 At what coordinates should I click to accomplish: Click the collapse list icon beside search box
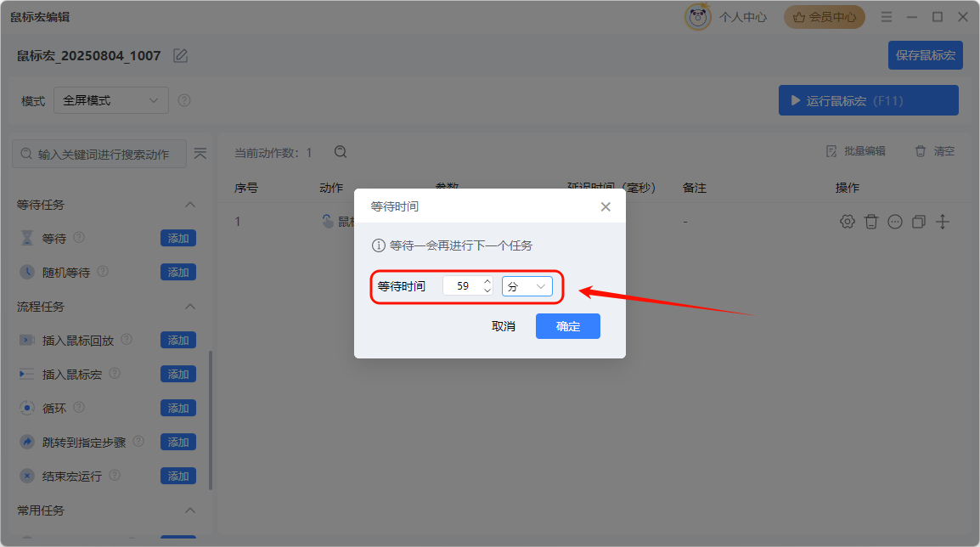(200, 153)
